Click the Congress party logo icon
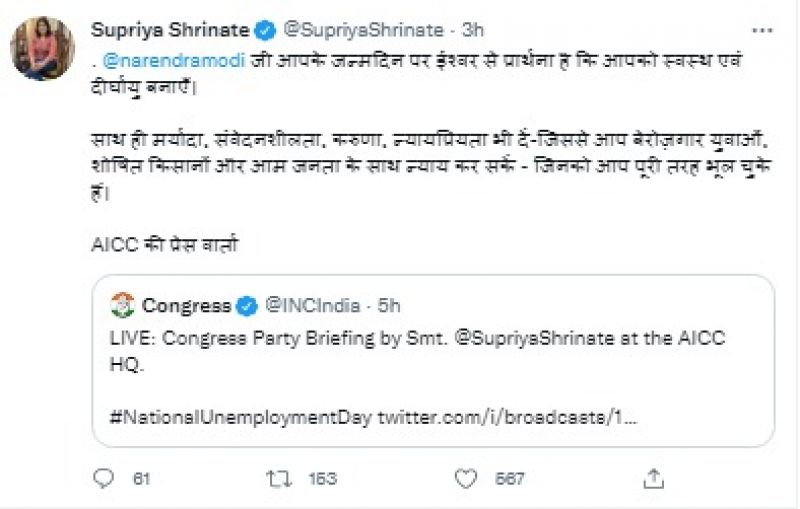Screen dimensions: 800x509 pyautogui.click(x=123, y=305)
